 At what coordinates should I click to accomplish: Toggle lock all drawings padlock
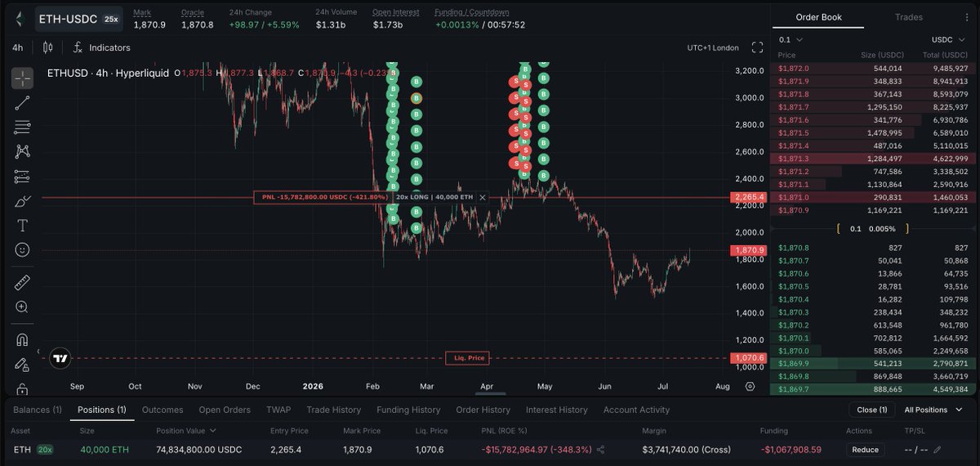[22, 388]
